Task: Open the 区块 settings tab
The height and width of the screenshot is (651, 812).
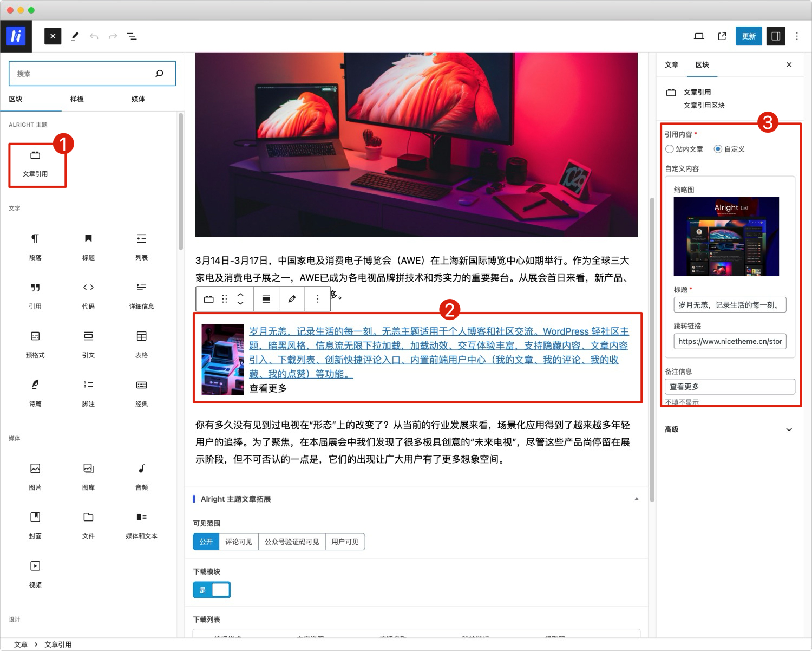Action: coord(702,64)
